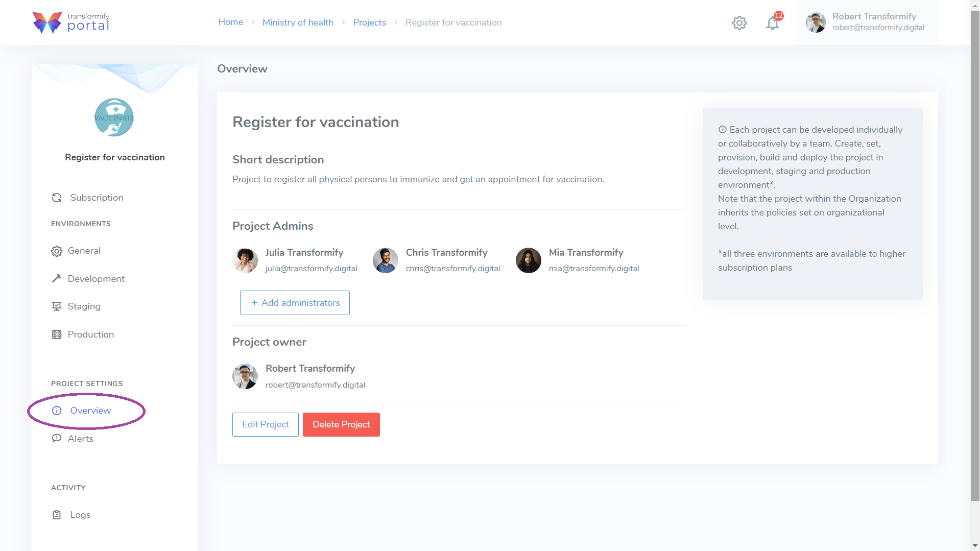Click the Development hammer icon
This screenshot has width=980, height=551.
[57, 279]
